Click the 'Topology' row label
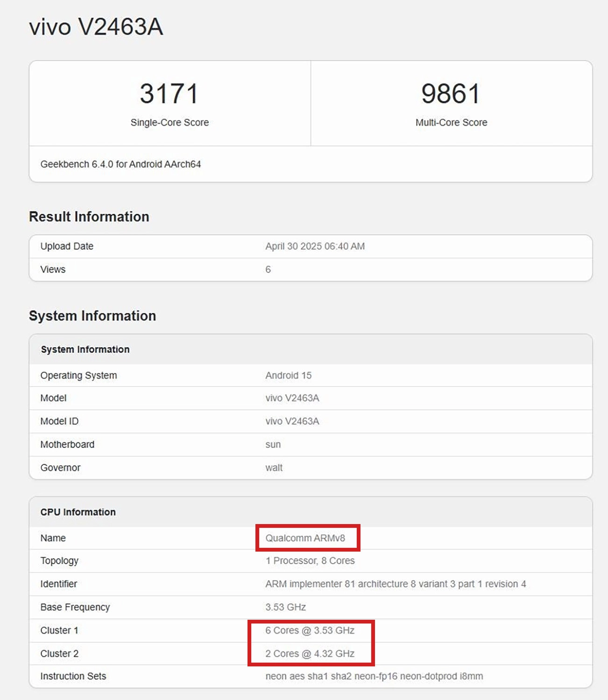This screenshot has width=608, height=700. coord(59,561)
